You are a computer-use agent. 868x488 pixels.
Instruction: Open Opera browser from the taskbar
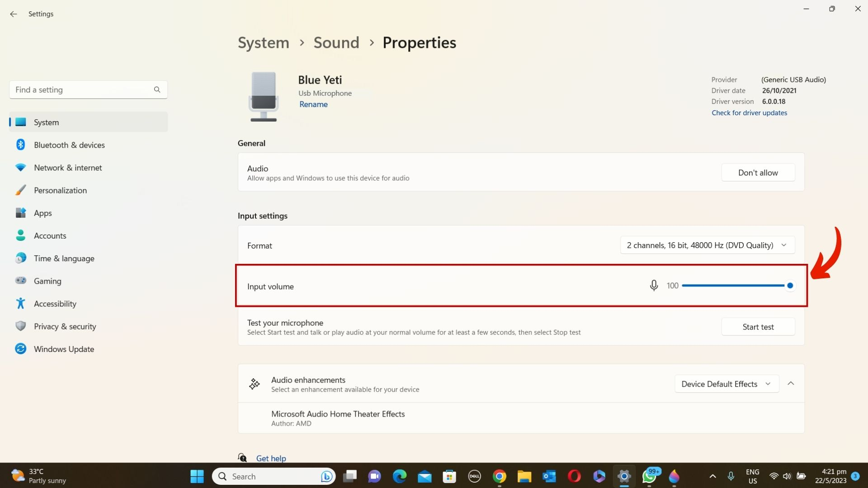coord(574,476)
